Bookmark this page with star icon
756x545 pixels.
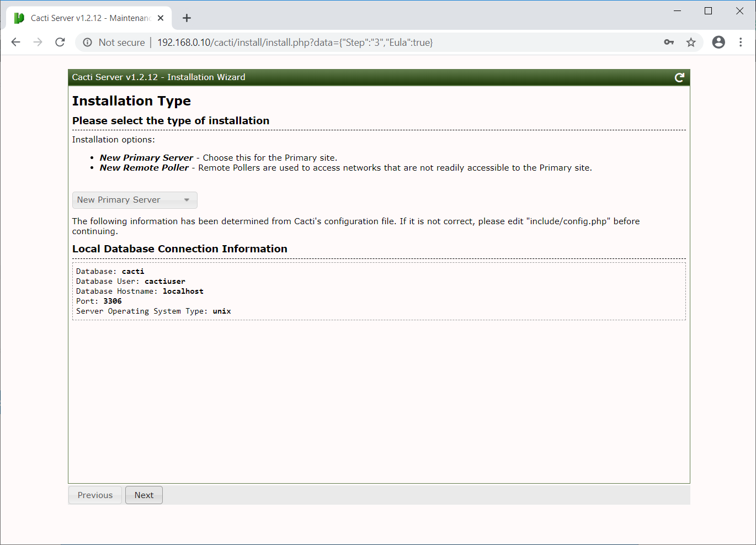[691, 43]
